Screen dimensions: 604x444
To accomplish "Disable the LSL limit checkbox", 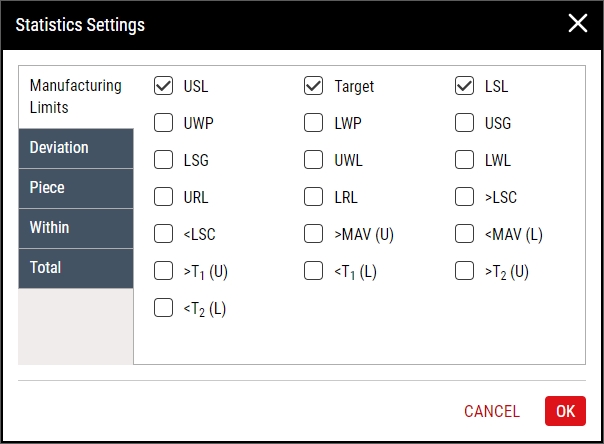I will tap(464, 85).
